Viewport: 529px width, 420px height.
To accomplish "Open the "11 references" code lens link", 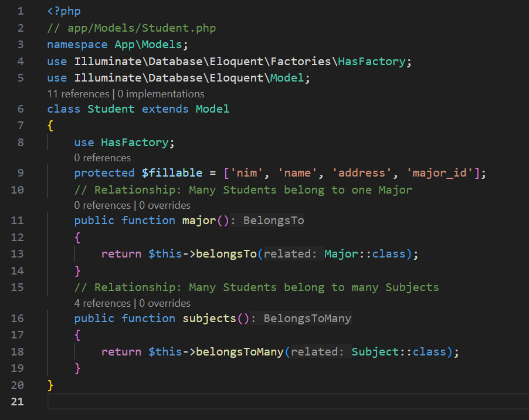I will pyautogui.click(x=77, y=94).
